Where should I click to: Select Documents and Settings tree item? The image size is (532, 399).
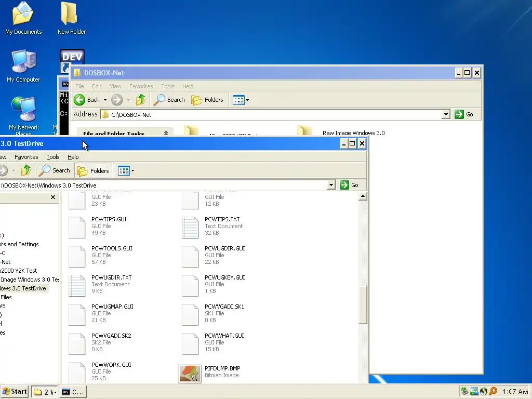(19, 244)
